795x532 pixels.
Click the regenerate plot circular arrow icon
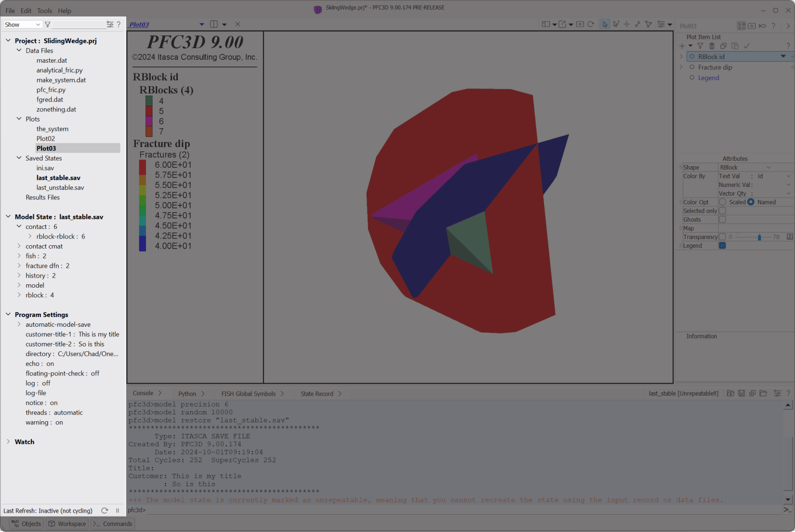pos(591,24)
